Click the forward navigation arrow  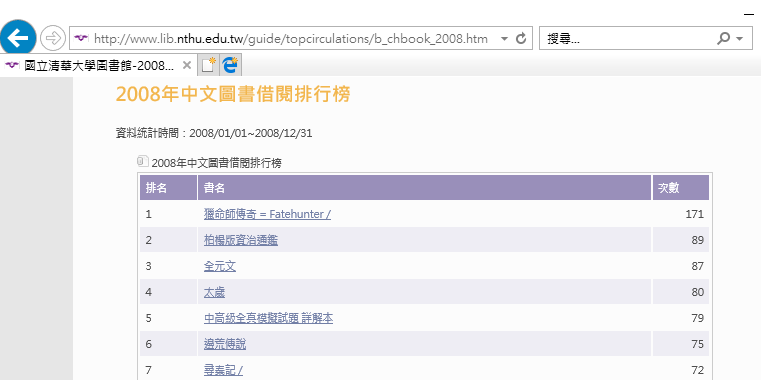coord(52,38)
